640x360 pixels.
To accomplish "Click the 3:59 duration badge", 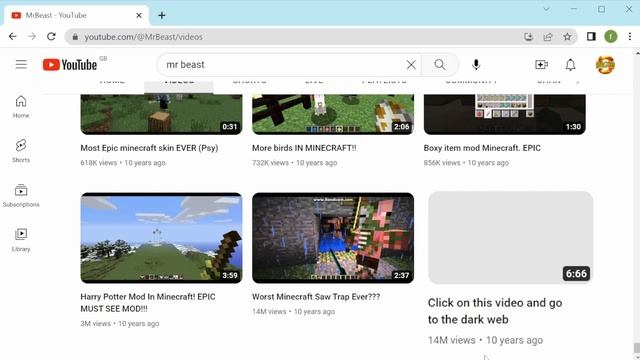I will click(x=230, y=276).
